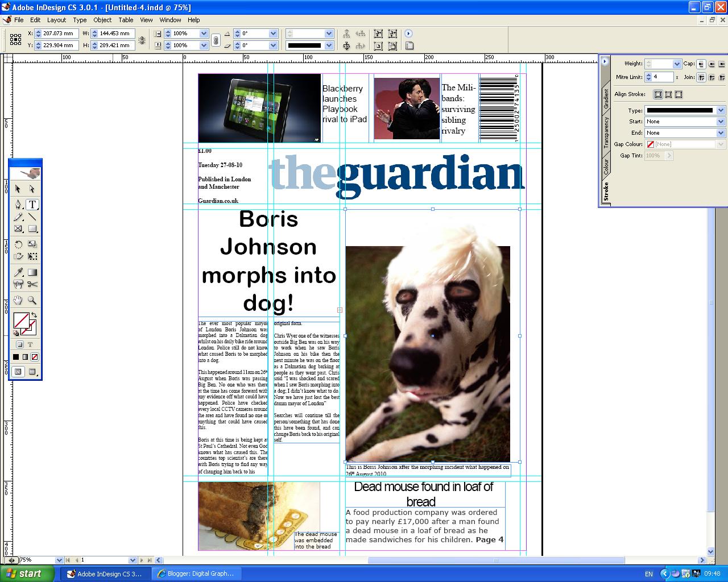Choose the Eyedropper tool
728x582 pixels.
click(x=18, y=272)
